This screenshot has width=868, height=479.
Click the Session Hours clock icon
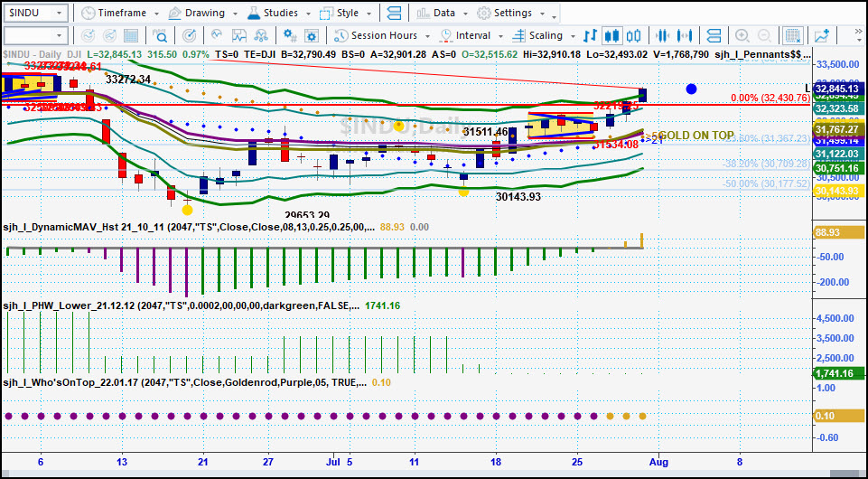pyautogui.click(x=341, y=36)
